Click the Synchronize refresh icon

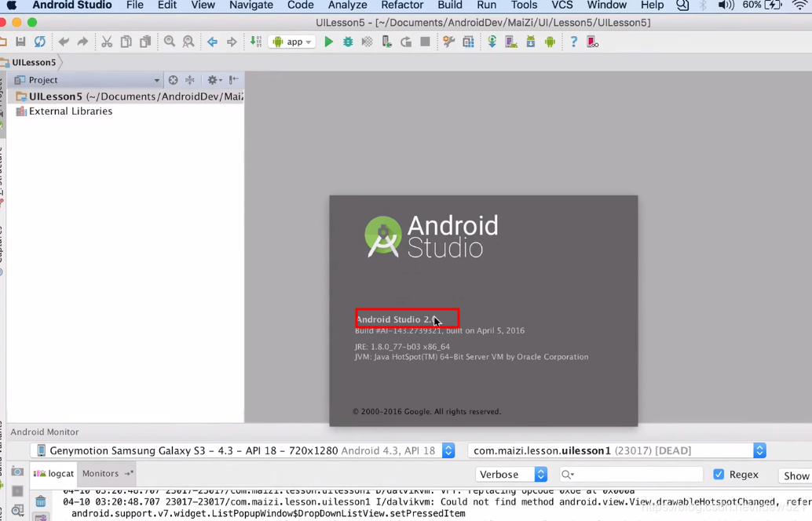click(x=40, y=42)
